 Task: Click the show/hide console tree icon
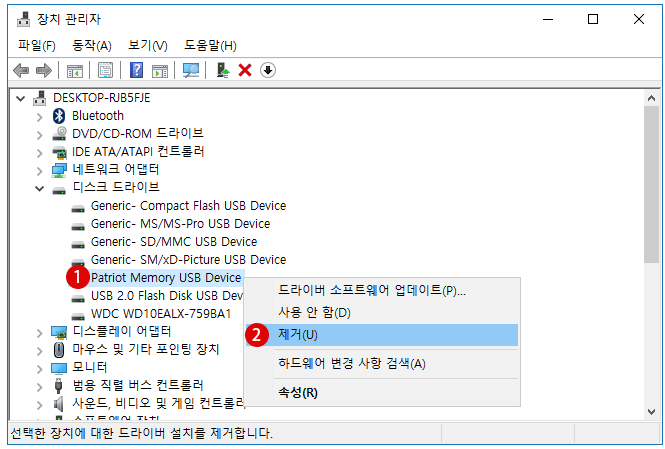pyautogui.click(x=75, y=70)
